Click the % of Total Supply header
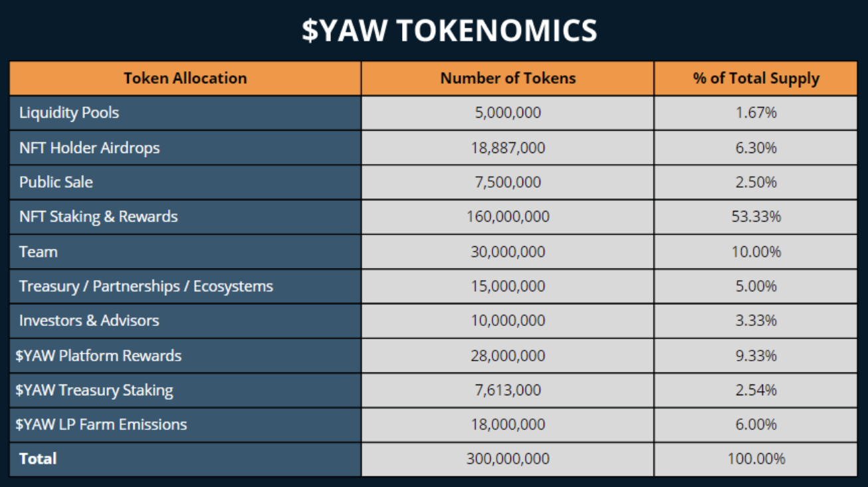 coord(756,79)
